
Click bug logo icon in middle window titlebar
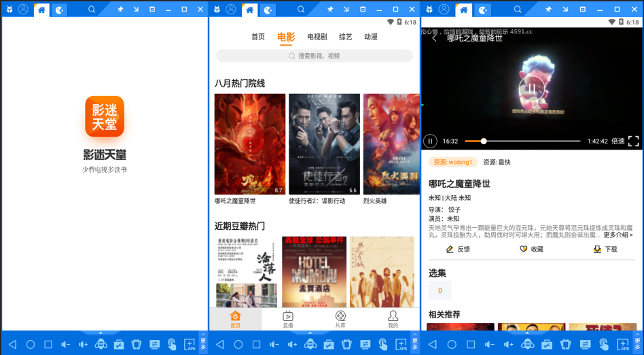click(x=217, y=9)
